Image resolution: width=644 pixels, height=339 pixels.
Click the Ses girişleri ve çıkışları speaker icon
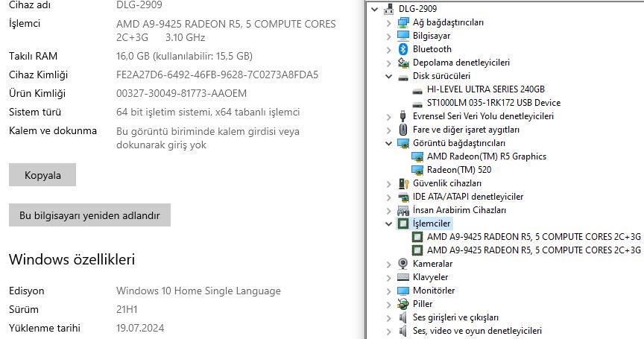[403, 317]
